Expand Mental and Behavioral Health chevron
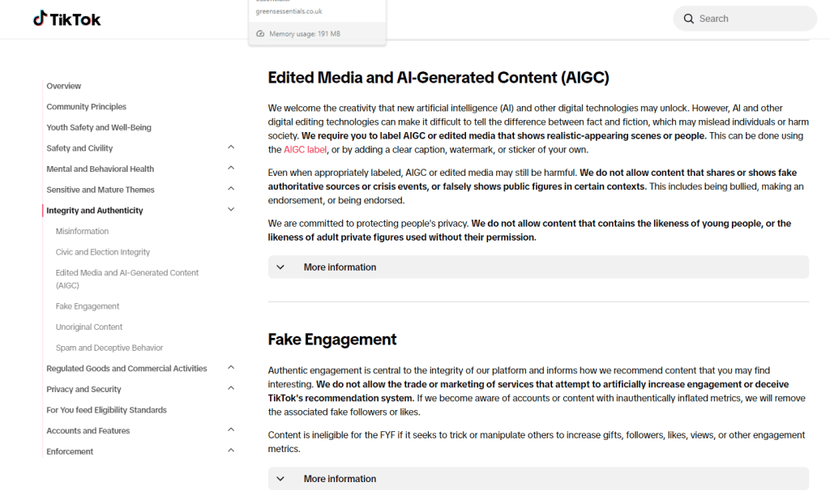 [x=231, y=168]
